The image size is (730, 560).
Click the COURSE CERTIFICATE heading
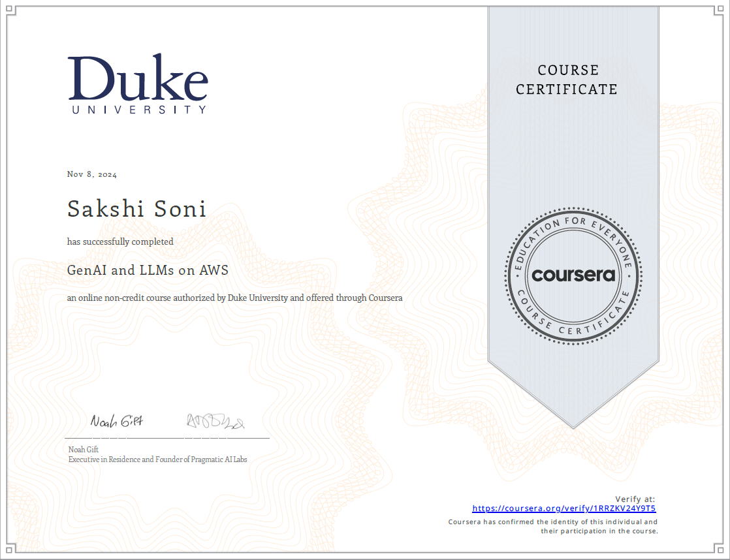pyautogui.click(x=567, y=80)
